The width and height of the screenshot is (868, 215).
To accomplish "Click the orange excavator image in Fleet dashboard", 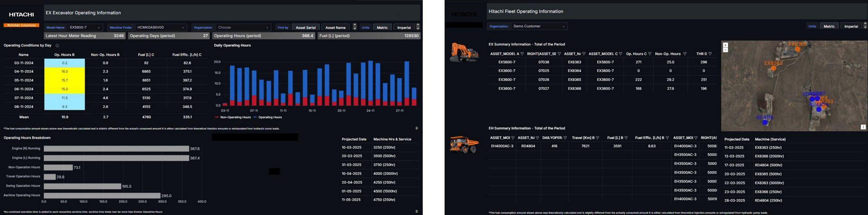I will [x=464, y=52].
